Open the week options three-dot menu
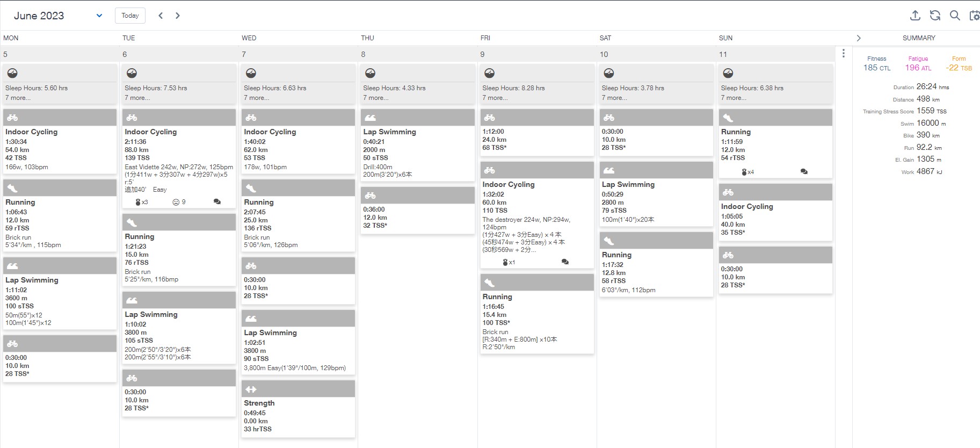Screen dimensions: 980x448 point(844,53)
